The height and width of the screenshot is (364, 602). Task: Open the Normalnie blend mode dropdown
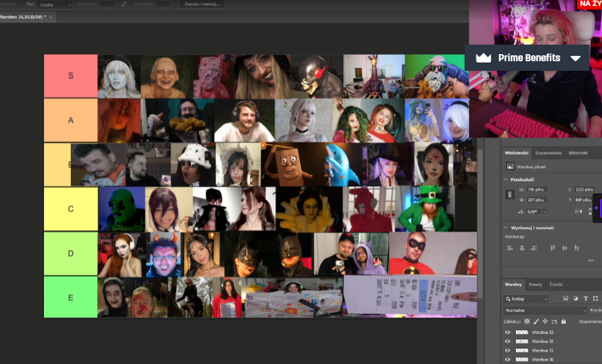pos(545,310)
